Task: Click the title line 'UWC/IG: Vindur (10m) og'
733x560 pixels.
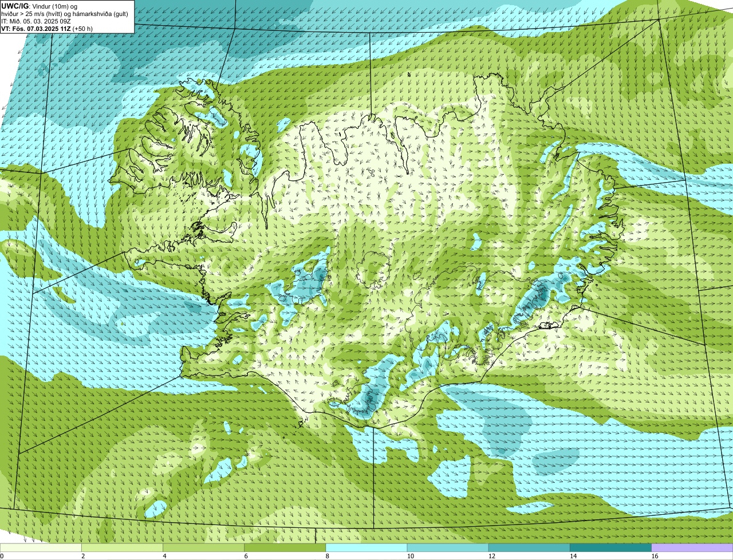Action: point(39,6)
